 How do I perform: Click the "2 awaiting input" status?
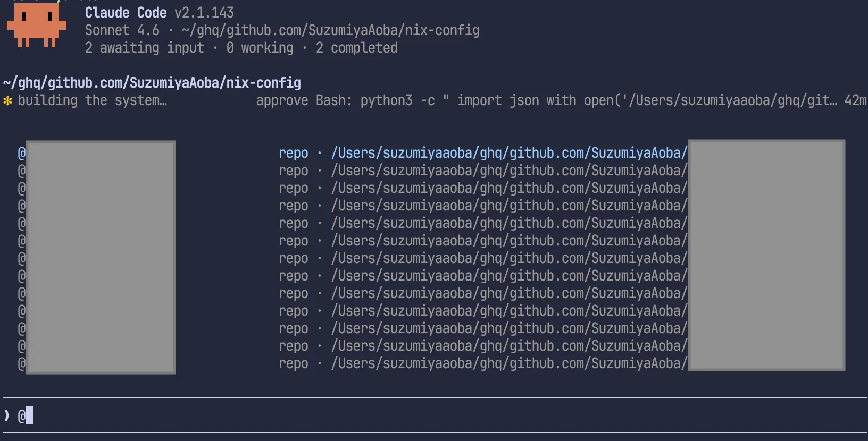tap(145, 48)
